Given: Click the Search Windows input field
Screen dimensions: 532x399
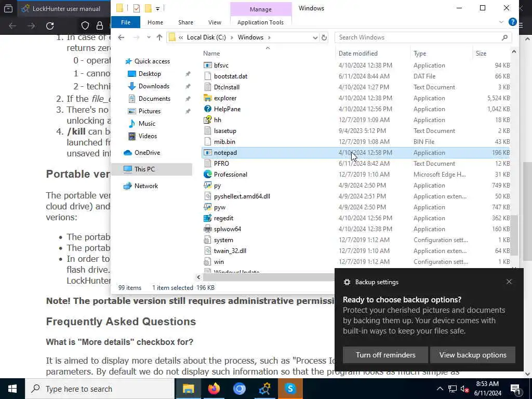Looking at the screenshot, I should [x=419, y=37].
